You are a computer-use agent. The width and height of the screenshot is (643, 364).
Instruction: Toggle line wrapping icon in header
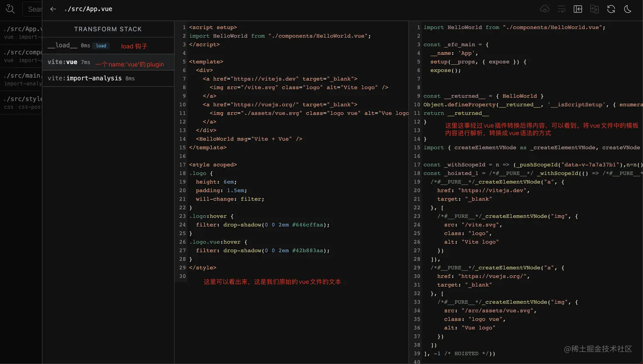tap(561, 9)
